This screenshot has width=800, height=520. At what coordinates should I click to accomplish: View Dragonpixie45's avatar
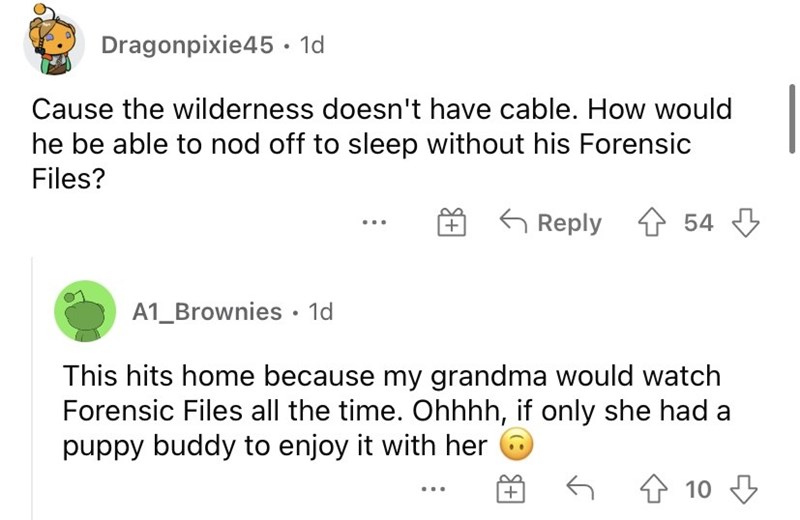tap(53, 41)
